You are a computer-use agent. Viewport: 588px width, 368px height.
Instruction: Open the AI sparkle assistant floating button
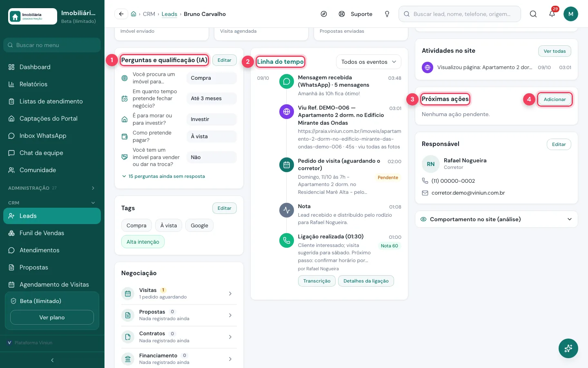tap(568, 348)
